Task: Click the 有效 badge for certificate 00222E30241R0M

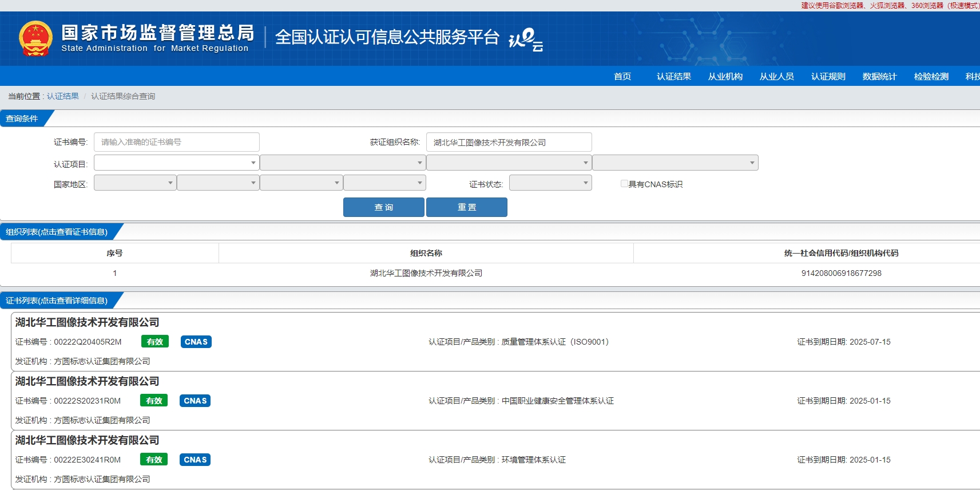Action: pyautogui.click(x=154, y=460)
